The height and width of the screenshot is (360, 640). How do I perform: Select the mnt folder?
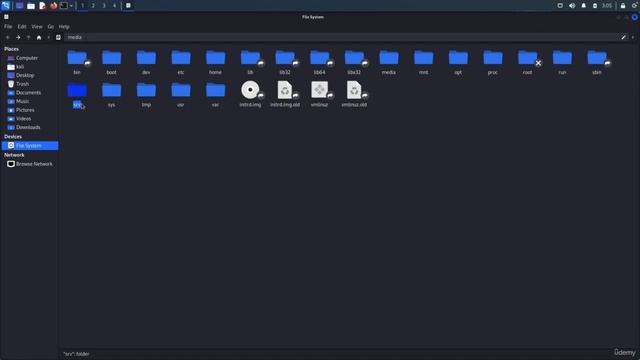[x=424, y=58]
